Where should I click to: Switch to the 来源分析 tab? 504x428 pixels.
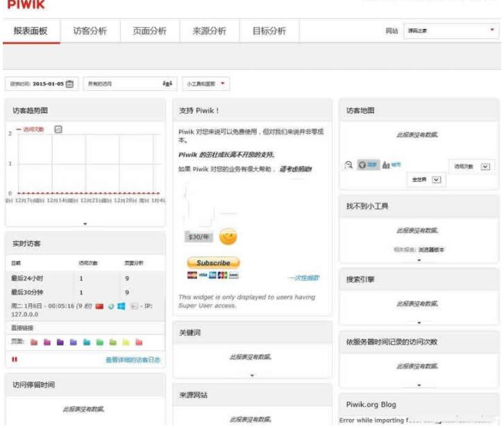(210, 31)
